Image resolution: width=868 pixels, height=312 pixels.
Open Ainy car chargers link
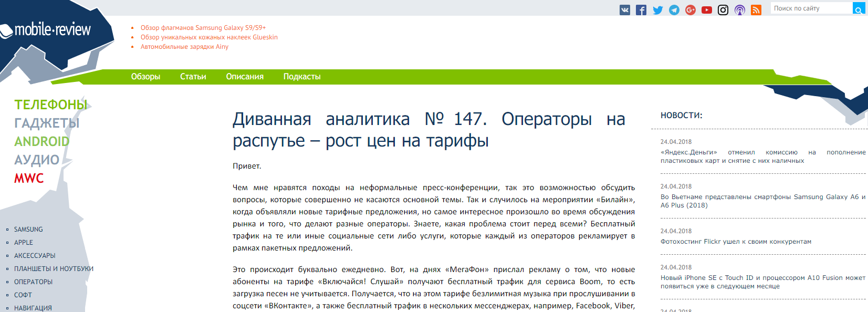[x=184, y=47]
